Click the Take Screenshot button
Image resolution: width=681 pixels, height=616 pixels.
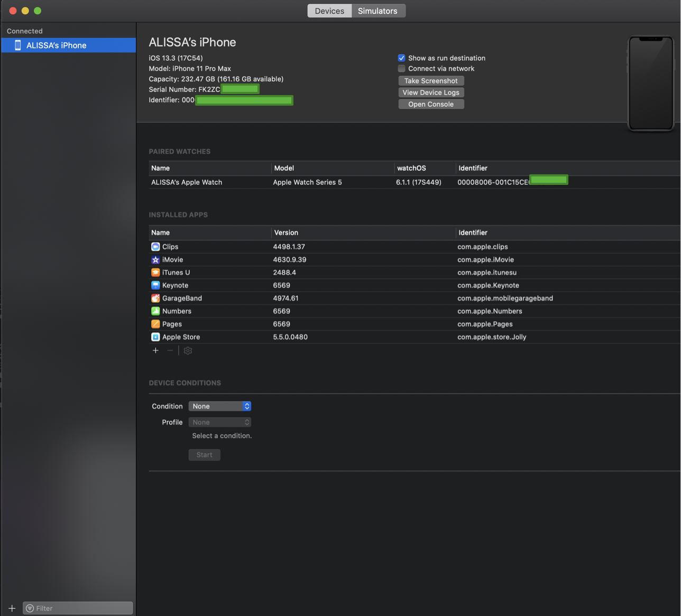point(431,81)
